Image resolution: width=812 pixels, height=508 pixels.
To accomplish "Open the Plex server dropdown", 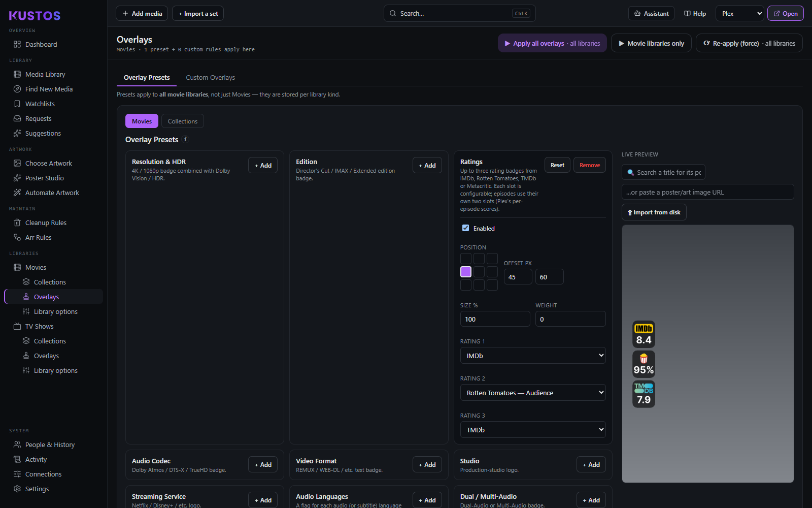I will tap(739, 14).
